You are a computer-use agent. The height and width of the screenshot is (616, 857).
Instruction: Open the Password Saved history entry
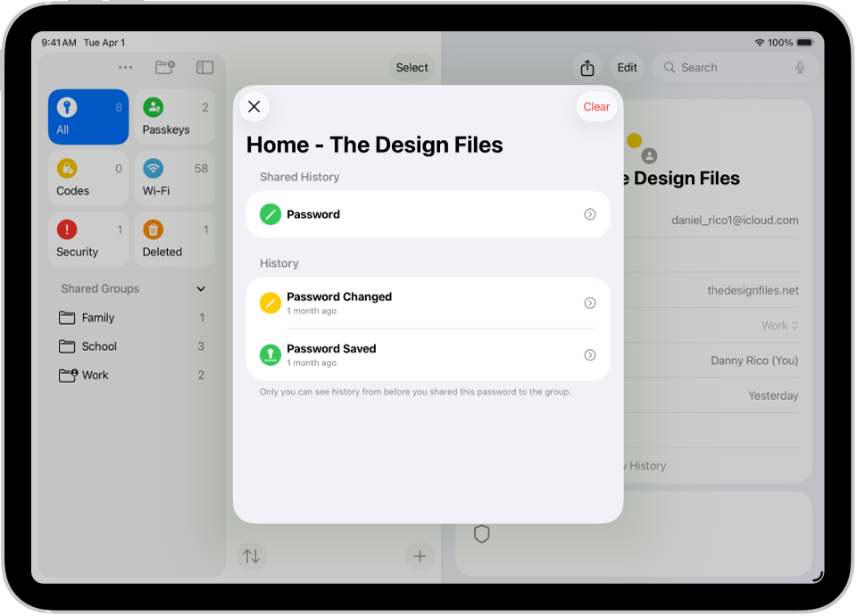coord(428,355)
